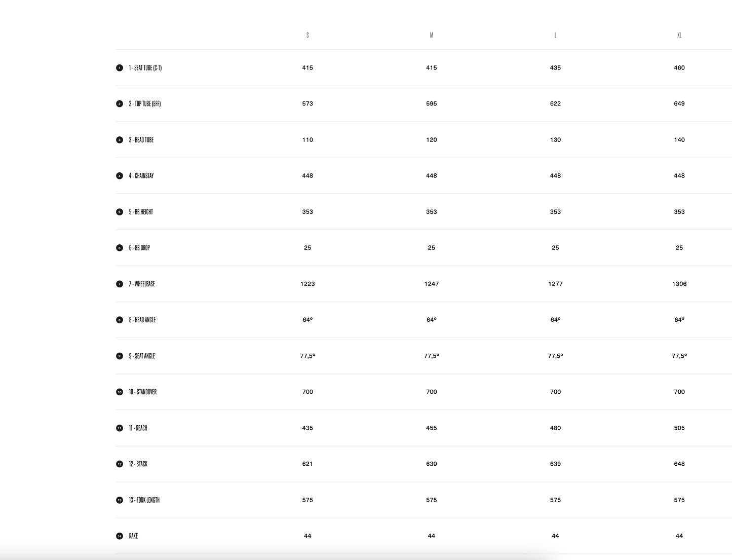
Task: Click the number 9 Seat Angle bullet icon
Action: tap(120, 356)
